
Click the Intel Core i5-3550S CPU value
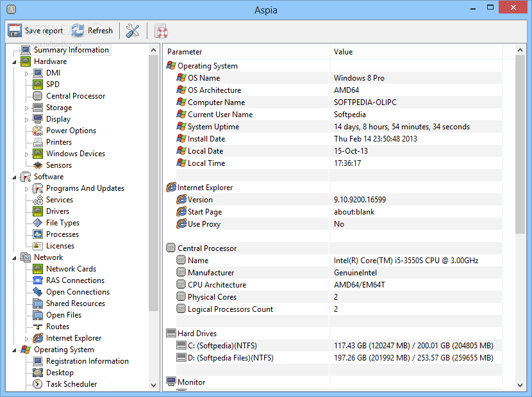406,261
